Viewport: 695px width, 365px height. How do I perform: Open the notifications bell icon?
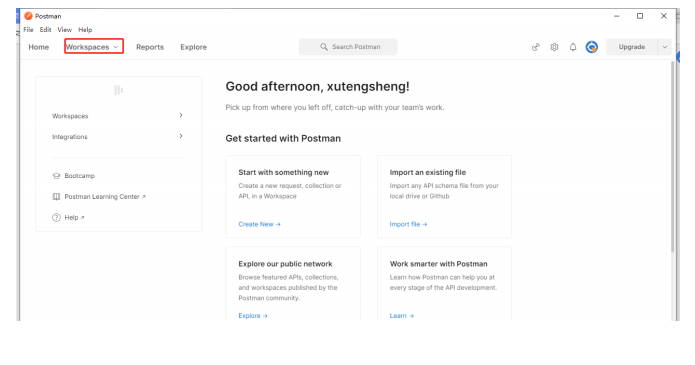click(x=573, y=47)
